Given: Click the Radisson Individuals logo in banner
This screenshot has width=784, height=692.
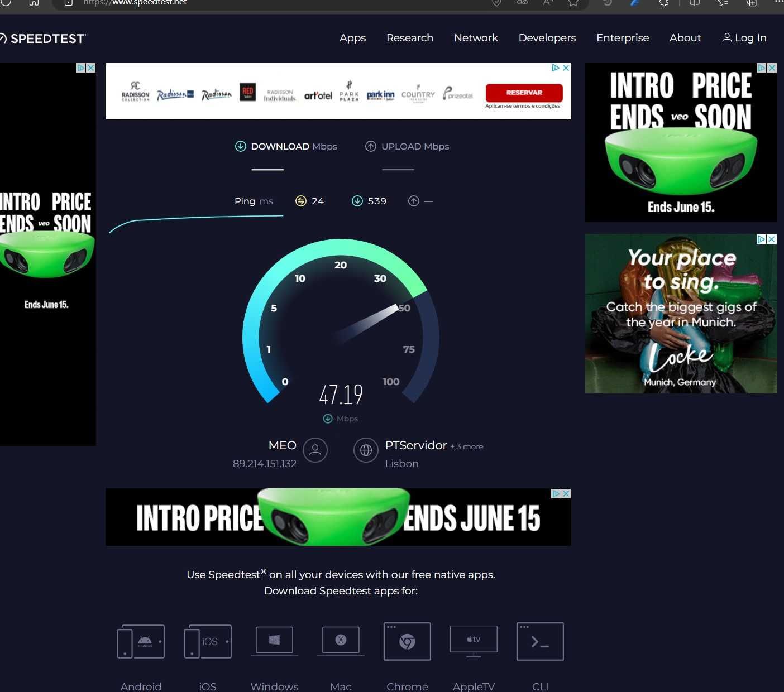Looking at the screenshot, I should (280, 95).
